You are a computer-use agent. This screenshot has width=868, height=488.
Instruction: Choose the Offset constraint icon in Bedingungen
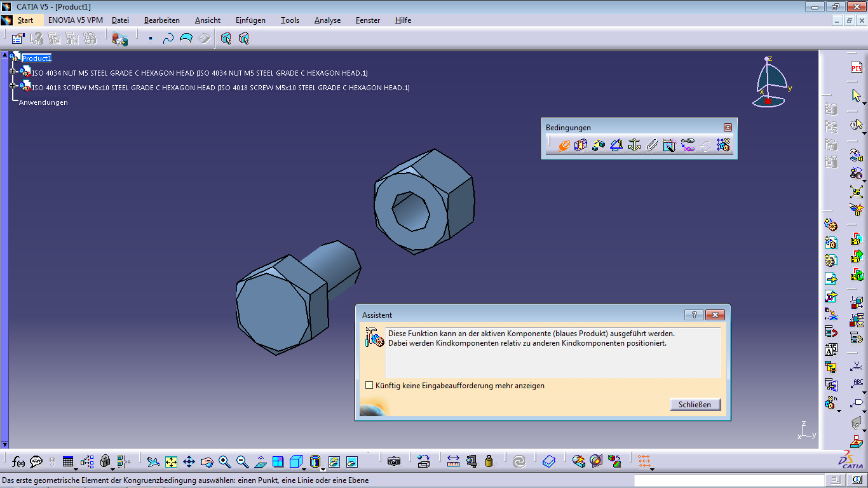(599, 146)
